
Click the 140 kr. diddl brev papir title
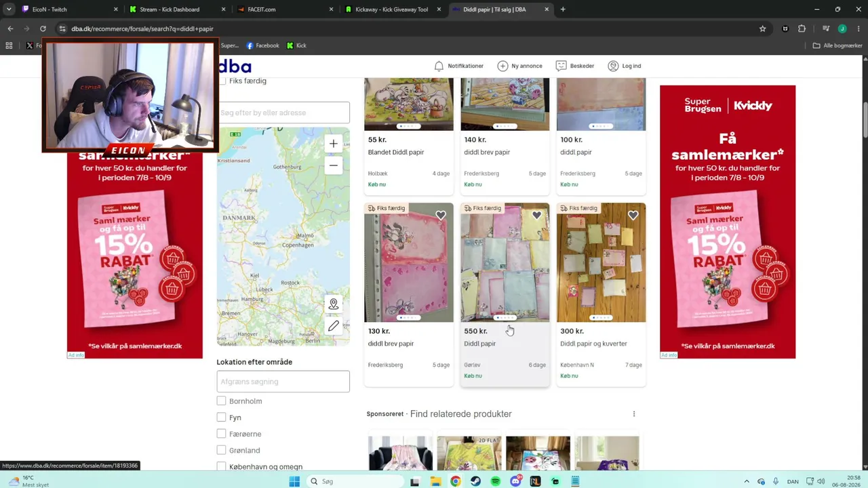487,152
